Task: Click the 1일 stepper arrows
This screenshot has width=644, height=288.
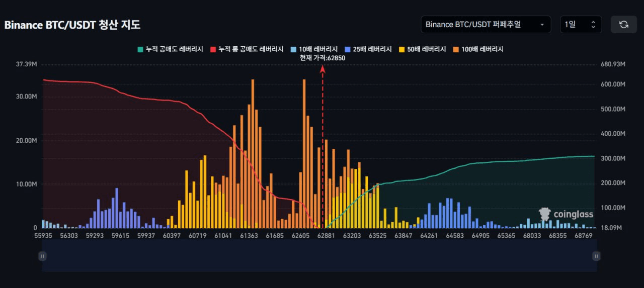Action: [593, 25]
